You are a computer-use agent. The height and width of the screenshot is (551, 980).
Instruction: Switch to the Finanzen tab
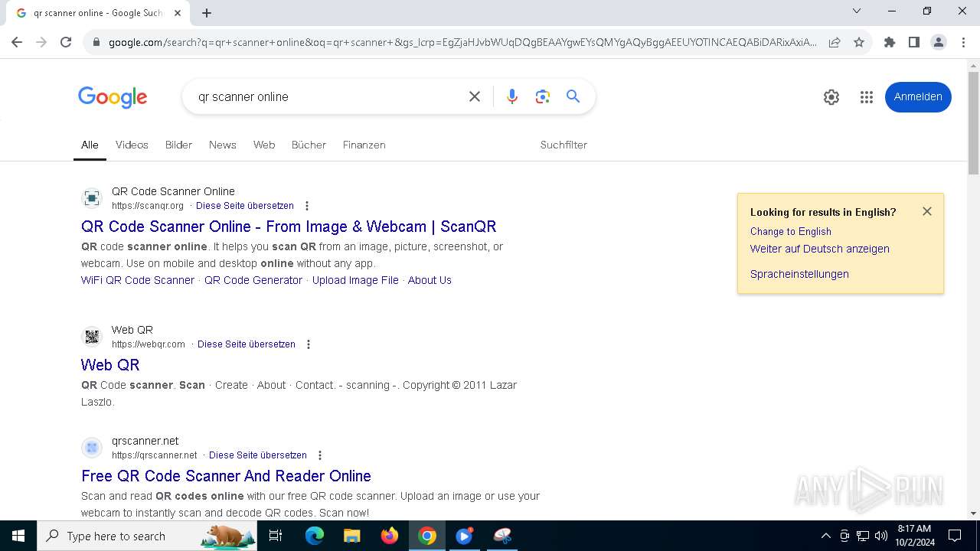(x=364, y=145)
